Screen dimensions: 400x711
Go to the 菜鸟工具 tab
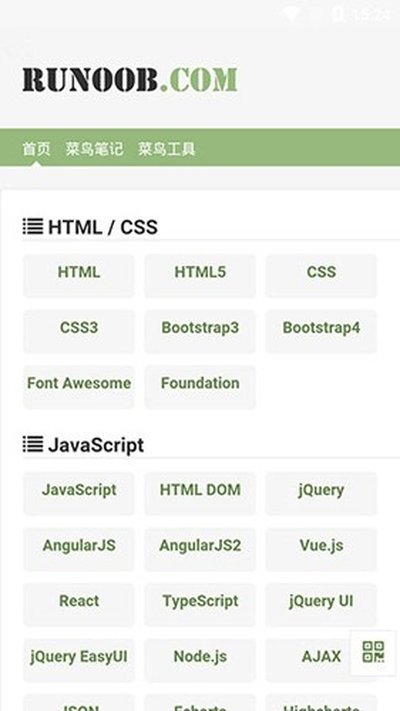pyautogui.click(x=166, y=149)
